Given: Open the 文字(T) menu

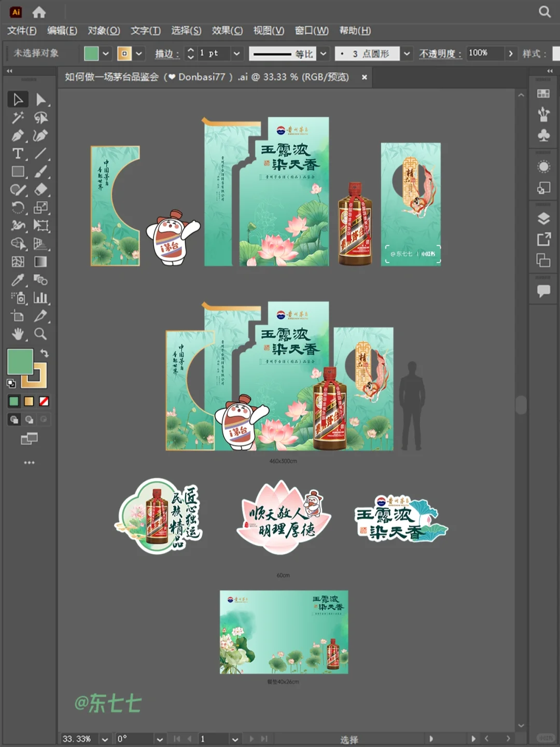Looking at the screenshot, I should click(146, 31).
